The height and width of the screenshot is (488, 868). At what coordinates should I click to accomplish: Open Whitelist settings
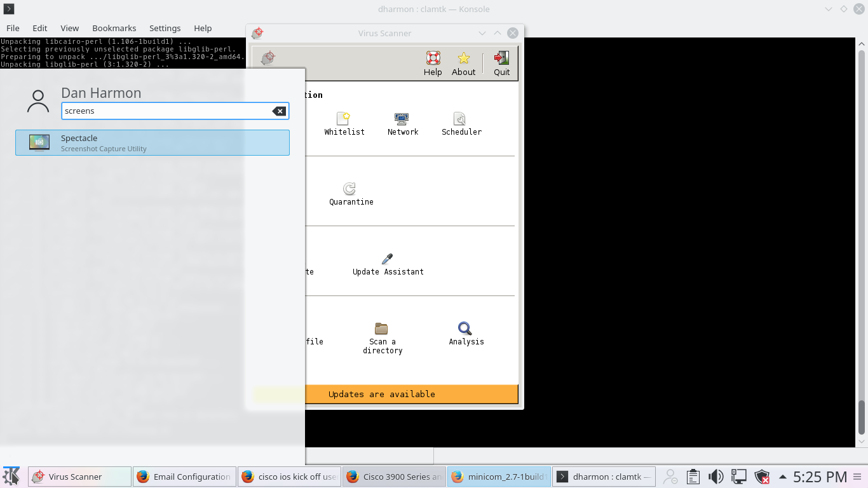344,124
